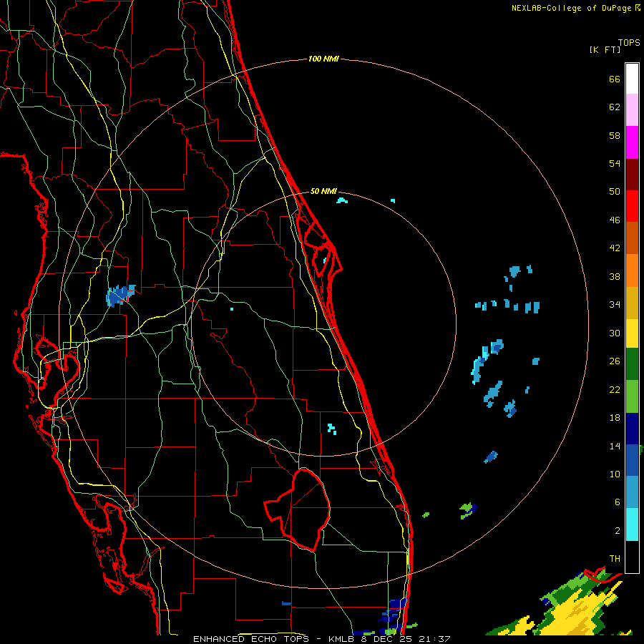This screenshot has width=644, height=644.
Task: Click the legend value "22"
Action: 615,389
